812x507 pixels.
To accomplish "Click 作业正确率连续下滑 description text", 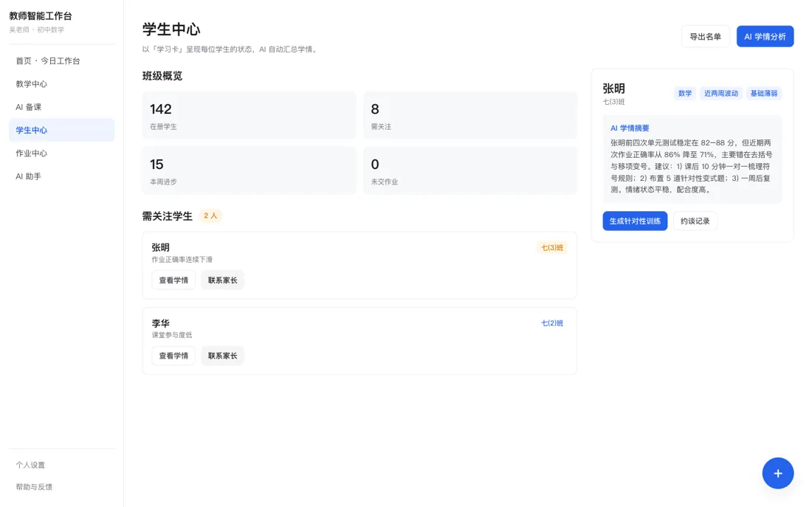I will tap(182, 260).
